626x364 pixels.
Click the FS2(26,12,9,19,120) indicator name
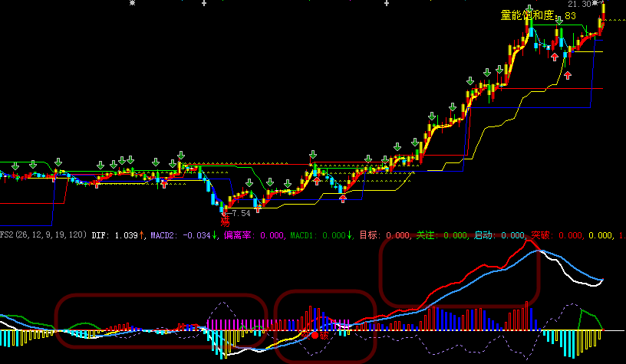pos(43,234)
